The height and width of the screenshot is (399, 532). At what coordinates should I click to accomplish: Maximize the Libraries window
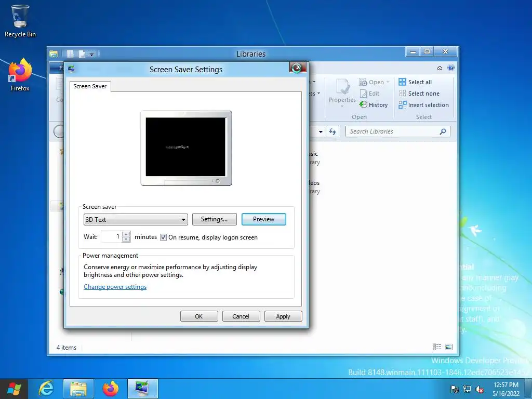point(427,51)
